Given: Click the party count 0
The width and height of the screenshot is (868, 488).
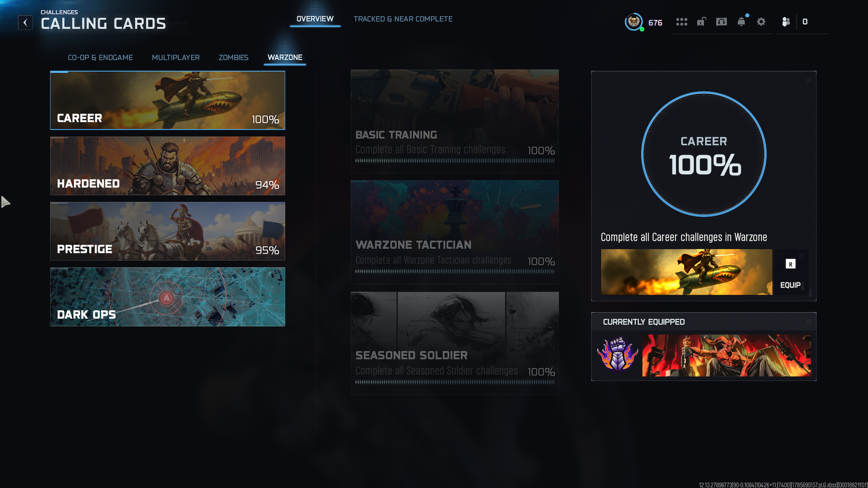Looking at the screenshot, I should (805, 22).
